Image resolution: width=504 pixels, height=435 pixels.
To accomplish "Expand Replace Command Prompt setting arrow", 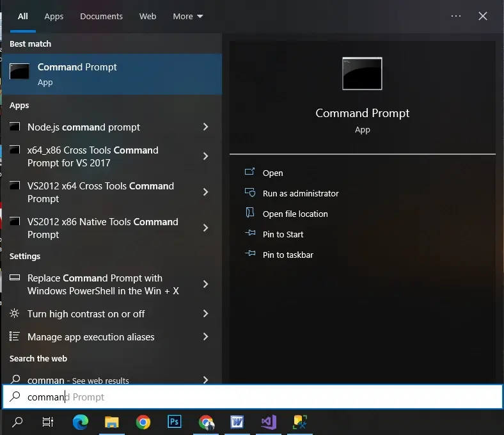I will [206, 284].
